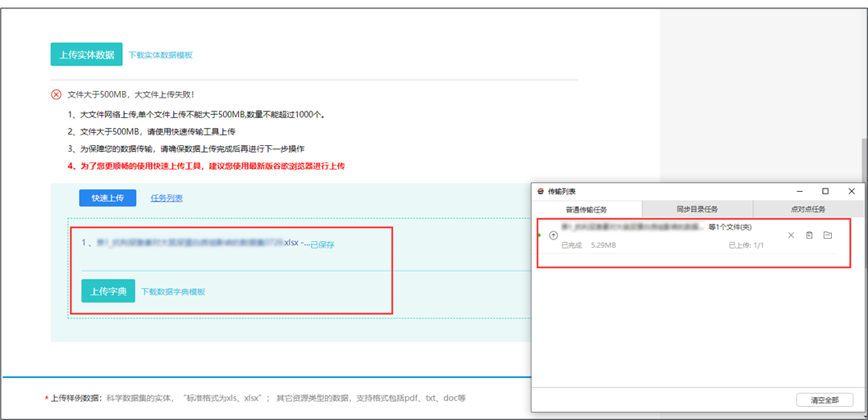Open the file's folder via the folder icon
Image resolution: width=868 pixels, height=420 pixels.
coord(828,235)
